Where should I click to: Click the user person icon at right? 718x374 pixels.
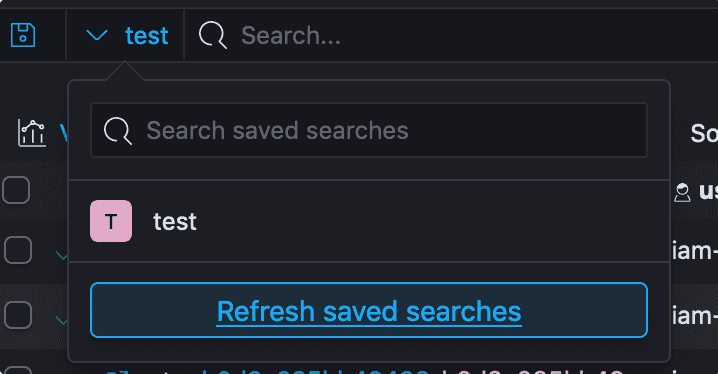coord(682,192)
